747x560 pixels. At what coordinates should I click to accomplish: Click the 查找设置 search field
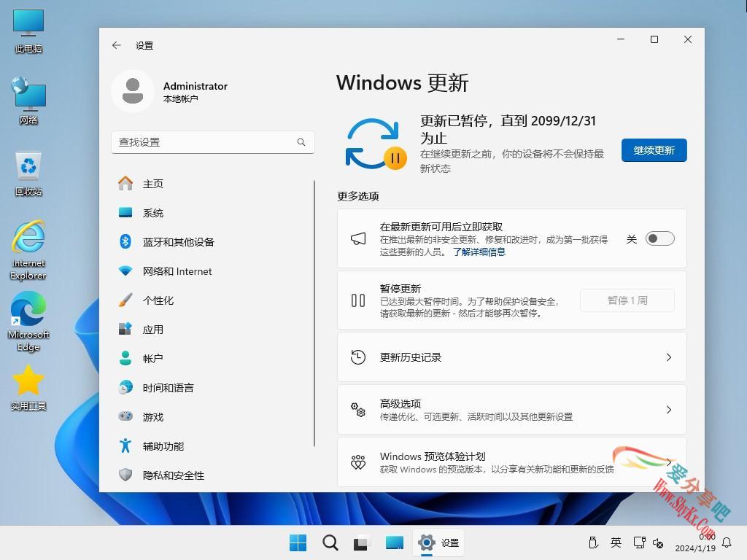(212, 142)
